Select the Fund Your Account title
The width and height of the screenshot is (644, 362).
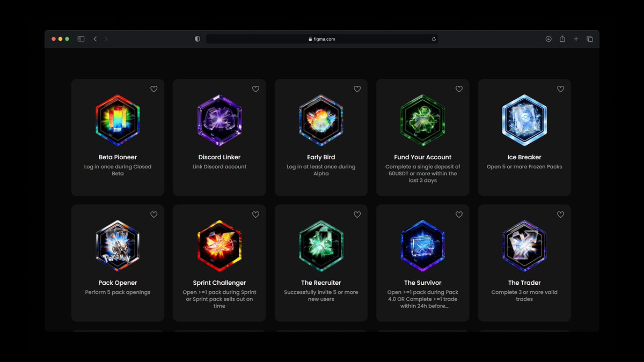[423, 157]
